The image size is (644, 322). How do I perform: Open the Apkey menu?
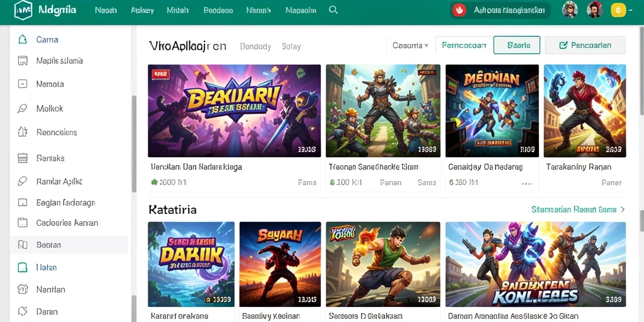tap(142, 10)
